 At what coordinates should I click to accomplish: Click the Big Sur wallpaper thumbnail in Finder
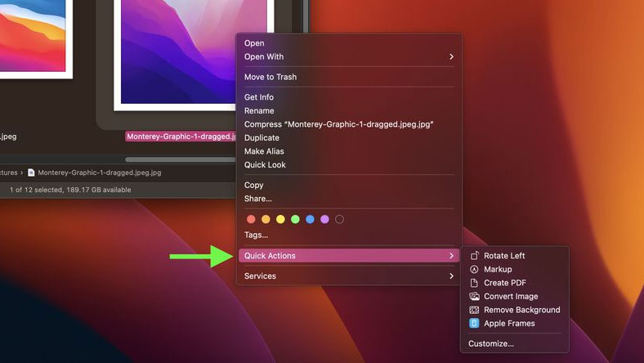pos(35,39)
